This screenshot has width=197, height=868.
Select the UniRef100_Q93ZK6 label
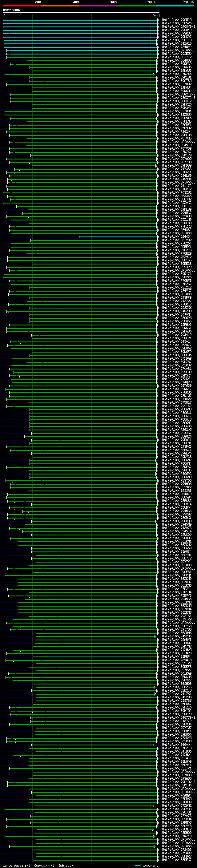[177, 308]
